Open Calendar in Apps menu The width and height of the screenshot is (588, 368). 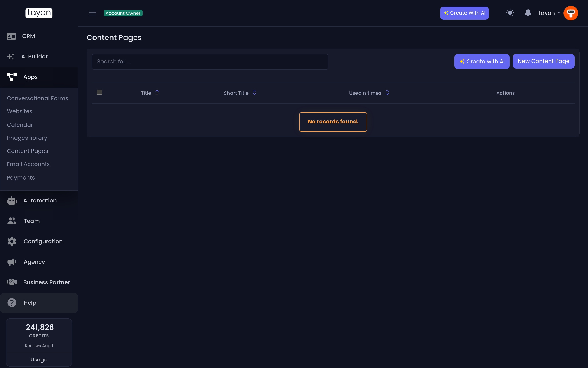click(20, 125)
